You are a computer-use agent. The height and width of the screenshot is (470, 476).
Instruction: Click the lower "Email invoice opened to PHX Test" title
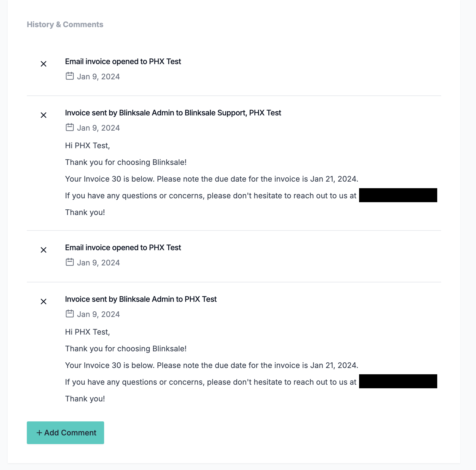[123, 248]
